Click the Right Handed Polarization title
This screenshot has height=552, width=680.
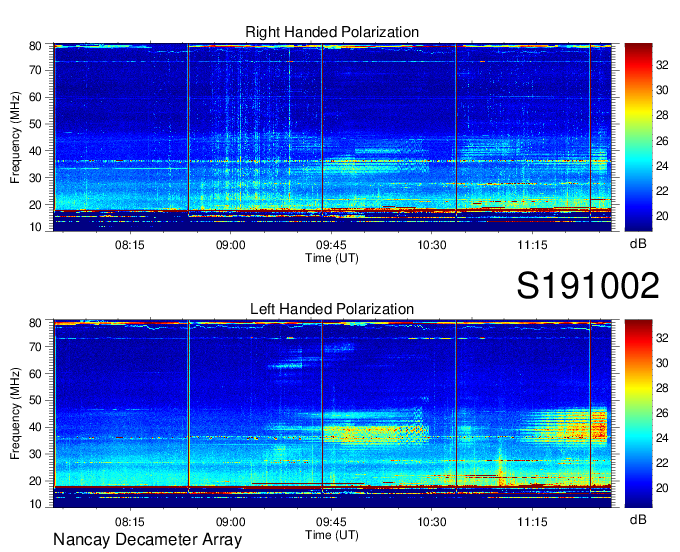[332, 32]
